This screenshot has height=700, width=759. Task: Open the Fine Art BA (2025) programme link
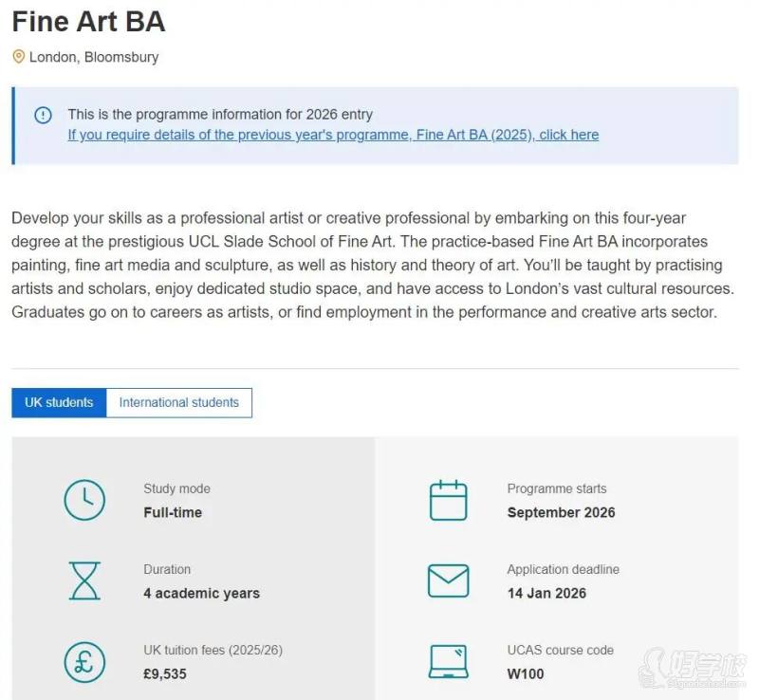coord(333,135)
